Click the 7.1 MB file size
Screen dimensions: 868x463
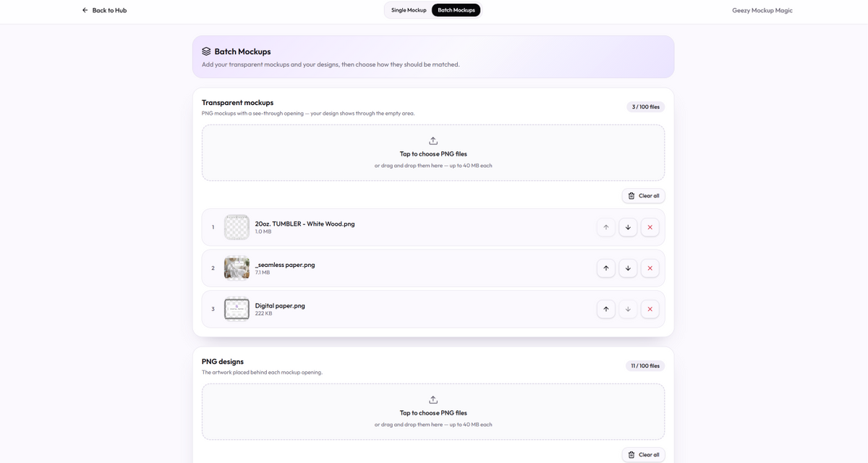(263, 273)
